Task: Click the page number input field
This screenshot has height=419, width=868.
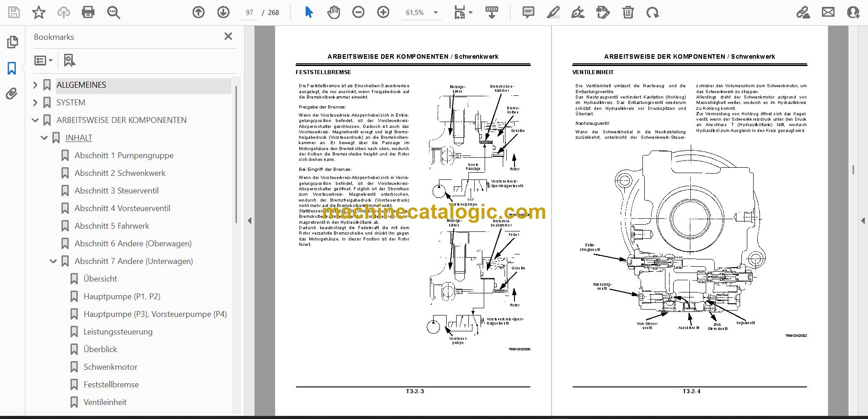Action: point(249,13)
